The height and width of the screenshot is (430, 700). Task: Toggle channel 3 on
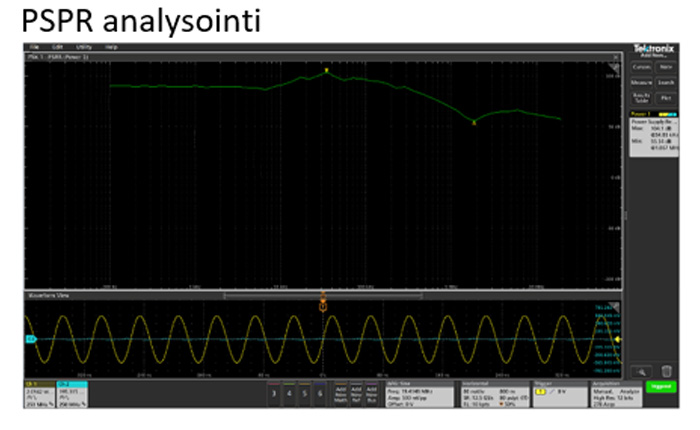(x=274, y=392)
